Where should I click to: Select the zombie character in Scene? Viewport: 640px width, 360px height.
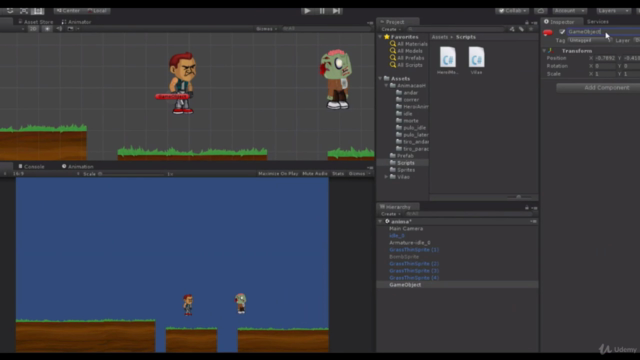click(336, 80)
